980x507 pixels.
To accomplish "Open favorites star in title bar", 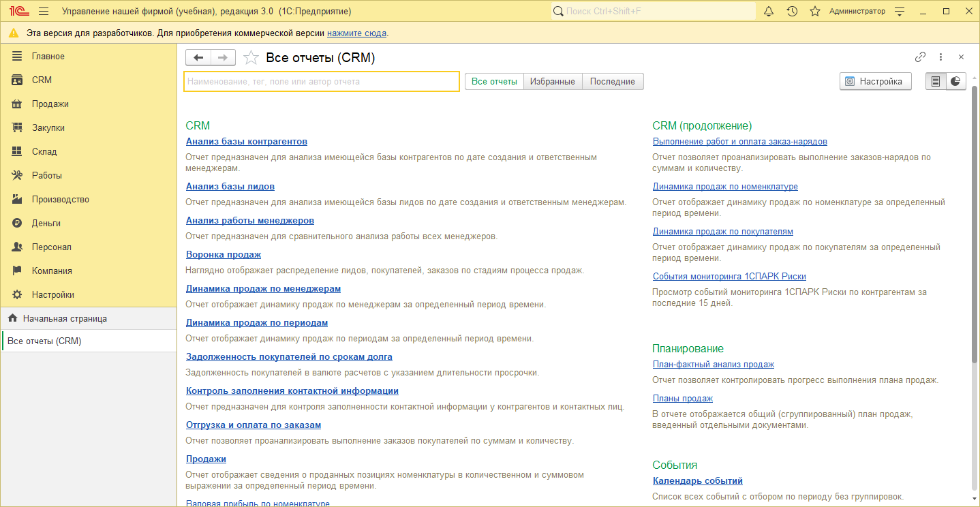I will click(x=815, y=12).
